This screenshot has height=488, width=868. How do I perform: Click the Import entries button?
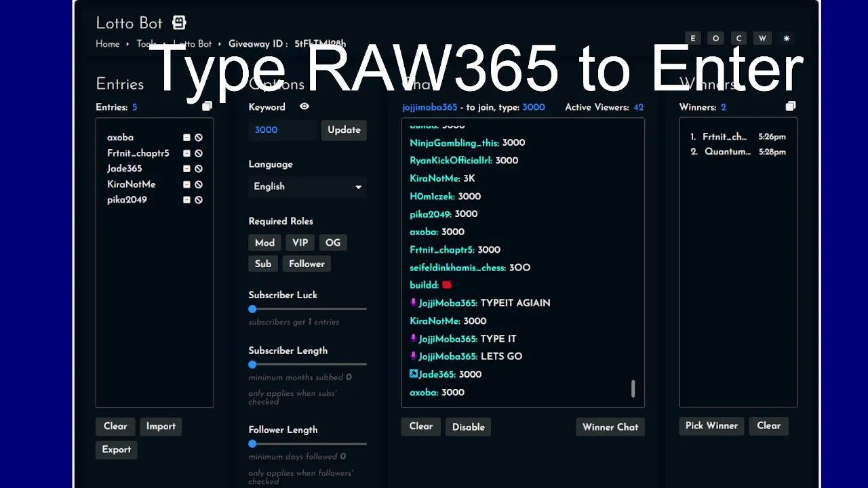161,426
